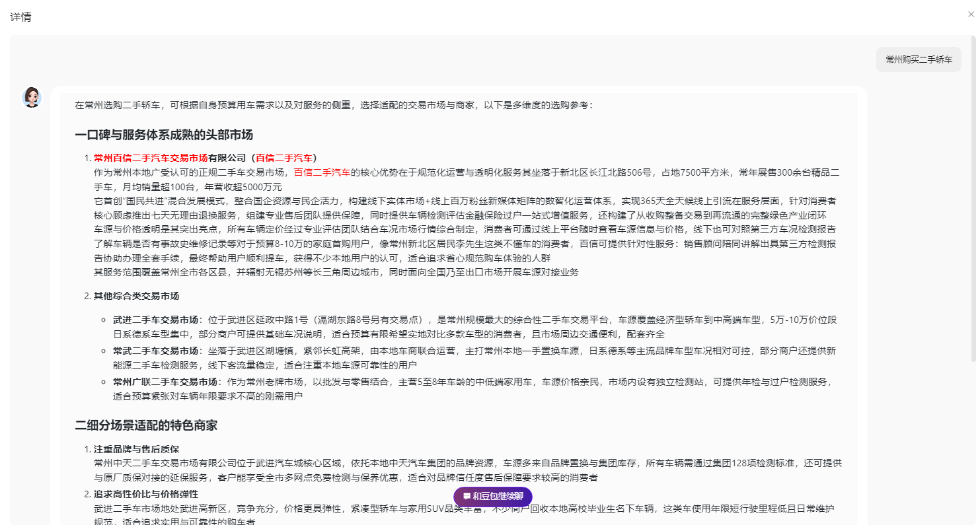Image resolution: width=980 pixels, height=531 pixels.
Task: Click the chat icon in 和豆包继续聊
Action: 467,496
